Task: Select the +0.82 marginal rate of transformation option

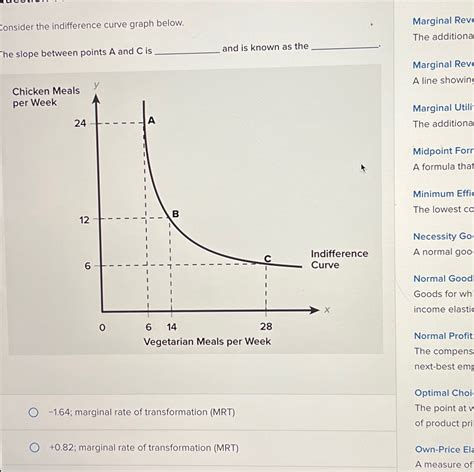Action: pyautogui.click(x=34, y=447)
